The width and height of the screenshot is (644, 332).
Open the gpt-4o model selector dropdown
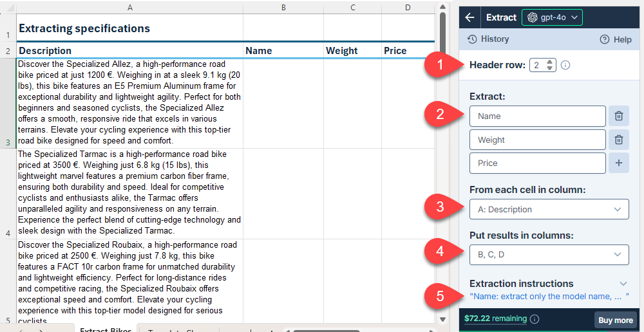(x=551, y=17)
